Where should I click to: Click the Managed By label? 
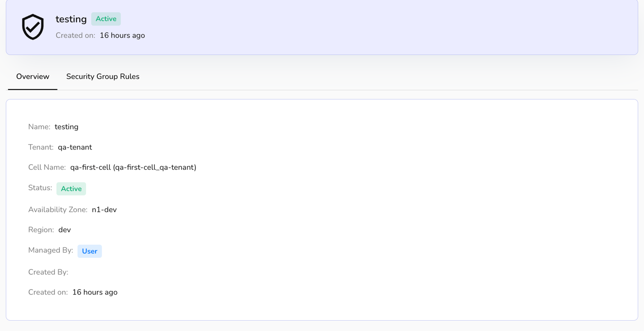click(x=50, y=250)
